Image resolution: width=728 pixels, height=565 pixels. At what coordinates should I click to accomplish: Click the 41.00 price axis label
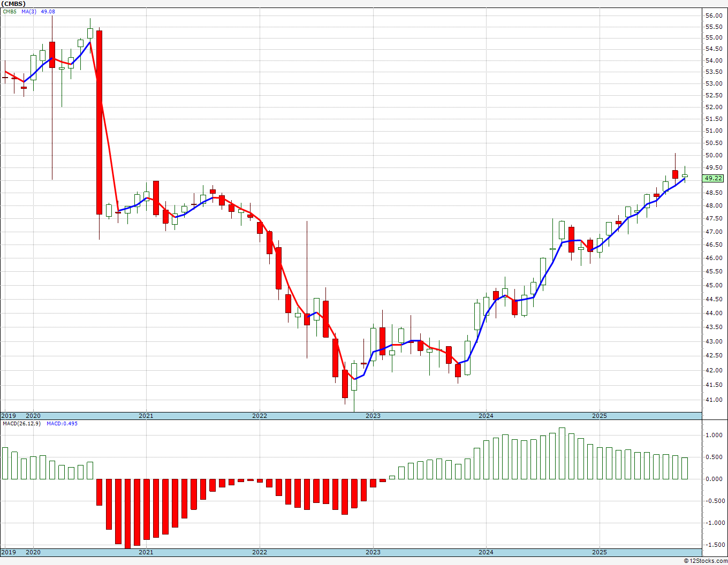pyautogui.click(x=714, y=400)
